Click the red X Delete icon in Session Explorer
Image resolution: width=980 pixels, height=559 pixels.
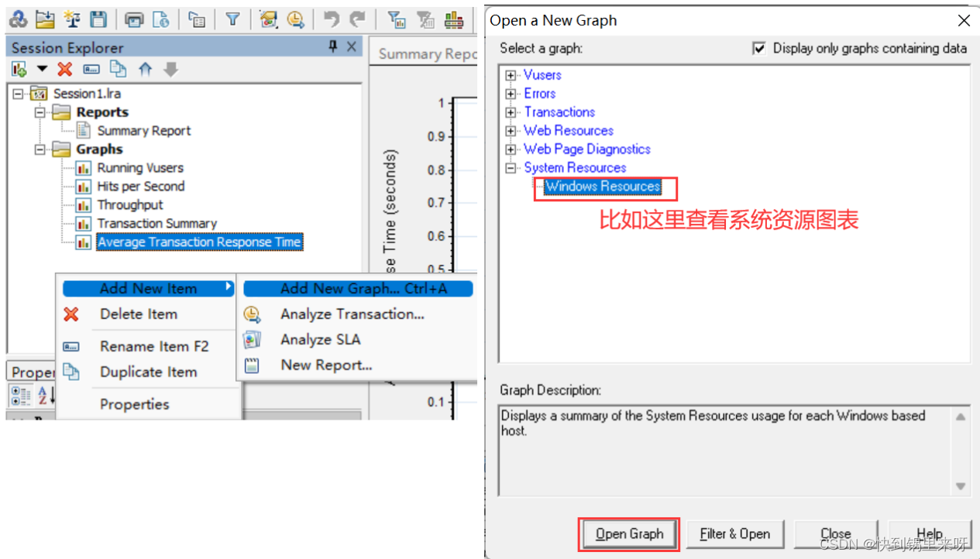[x=65, y=70]
